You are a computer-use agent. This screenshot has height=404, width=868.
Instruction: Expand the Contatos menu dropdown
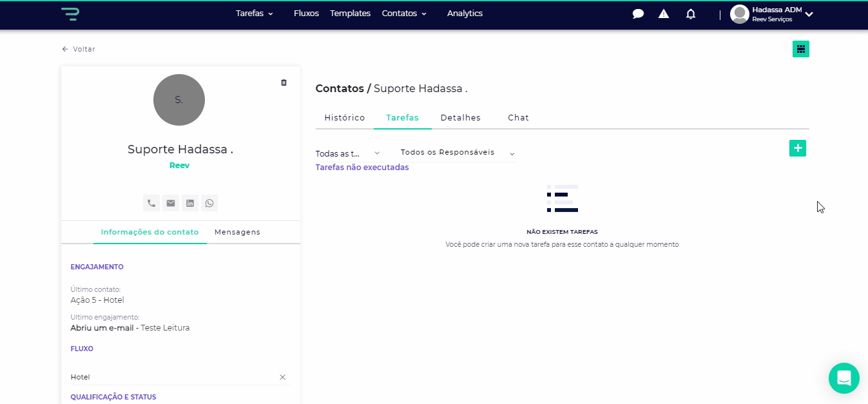point(404,14)
